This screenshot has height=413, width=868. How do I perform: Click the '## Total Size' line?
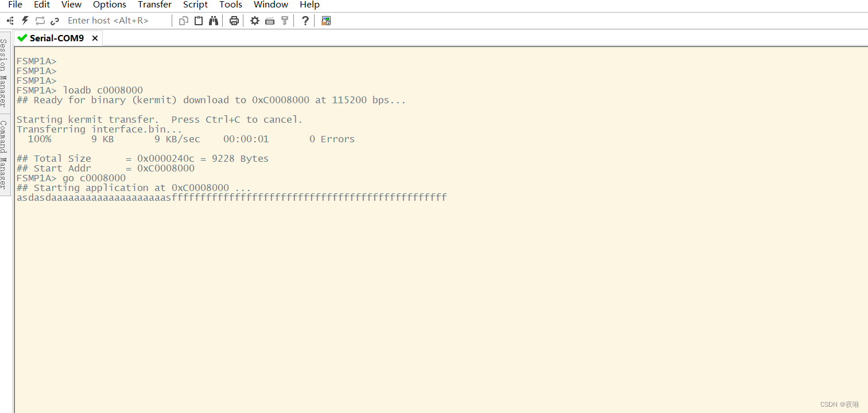coord(142,158)
